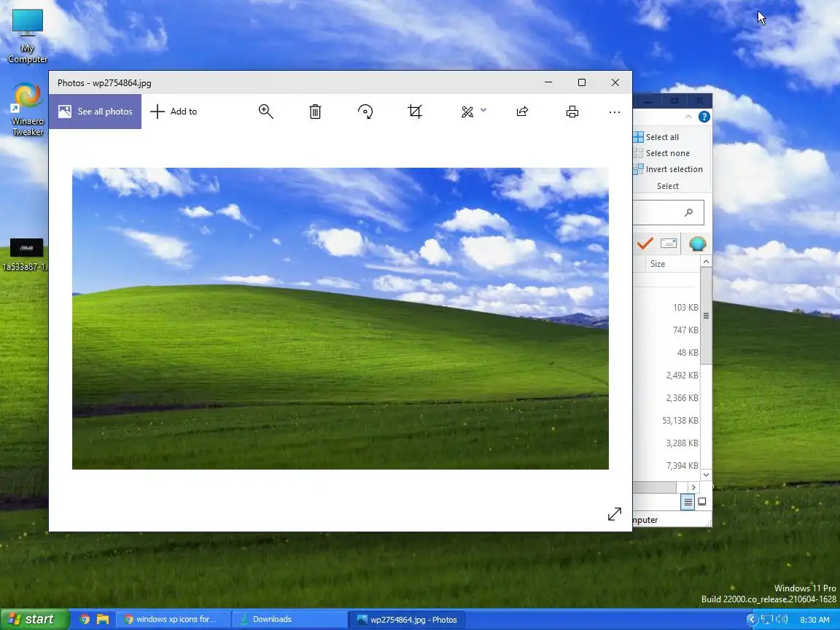Switch to wp2754864.jpg - Photos taskbar button

click(407, 619)
